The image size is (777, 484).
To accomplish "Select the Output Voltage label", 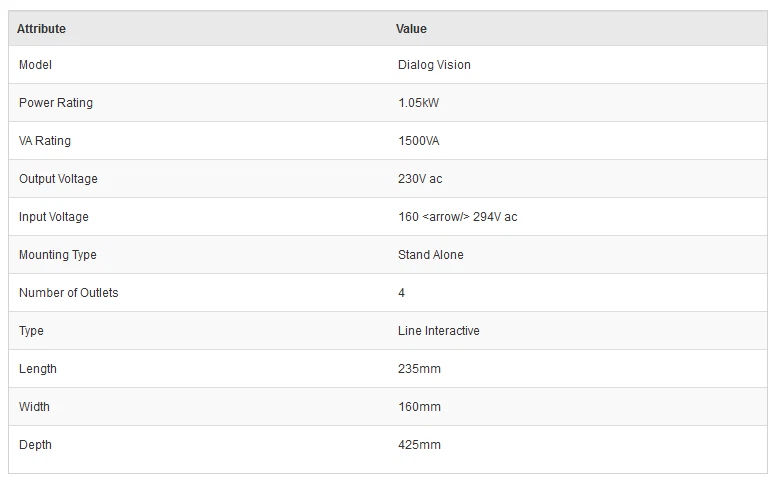I will point(58,179).
